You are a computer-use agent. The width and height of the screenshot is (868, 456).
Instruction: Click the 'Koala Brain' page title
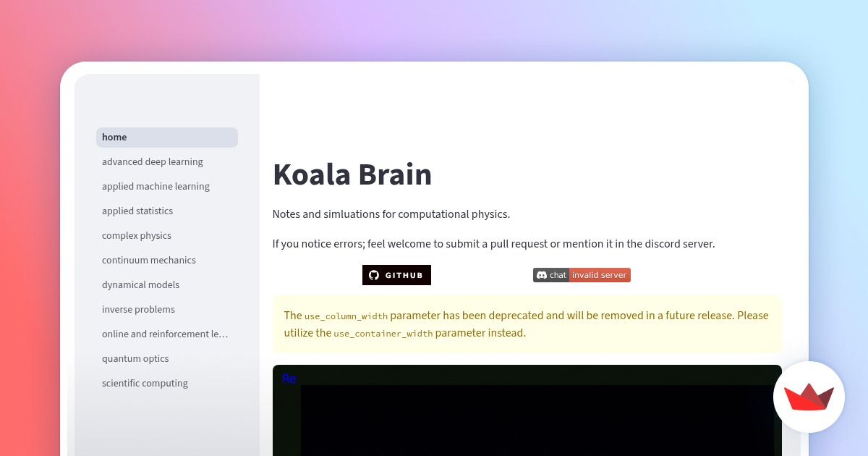point(352,174)
